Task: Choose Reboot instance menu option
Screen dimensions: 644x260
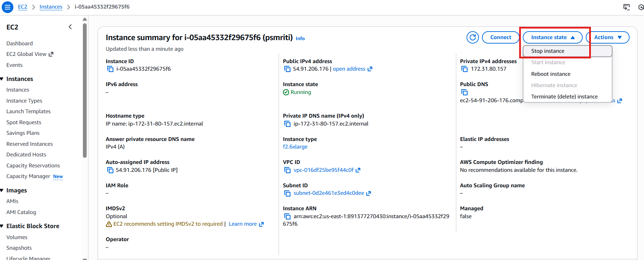Action: pos(568,74)
